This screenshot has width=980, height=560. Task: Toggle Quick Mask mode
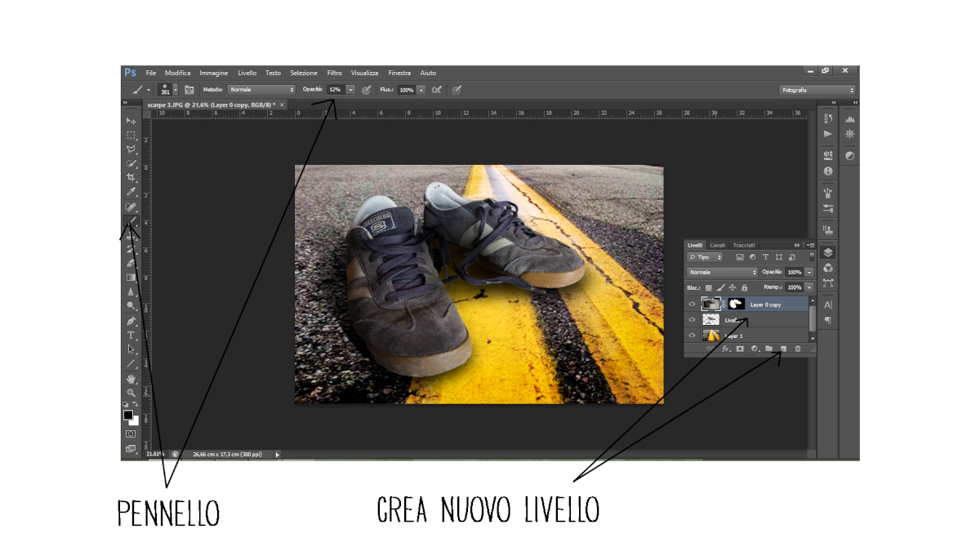pos(131,433)
